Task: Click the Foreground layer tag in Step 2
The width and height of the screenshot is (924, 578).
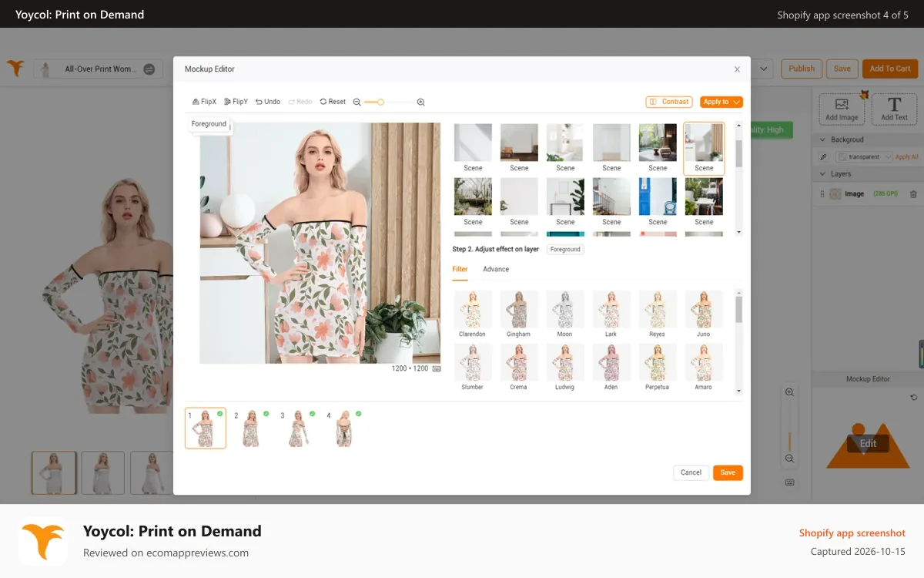Action: (565, 250)
